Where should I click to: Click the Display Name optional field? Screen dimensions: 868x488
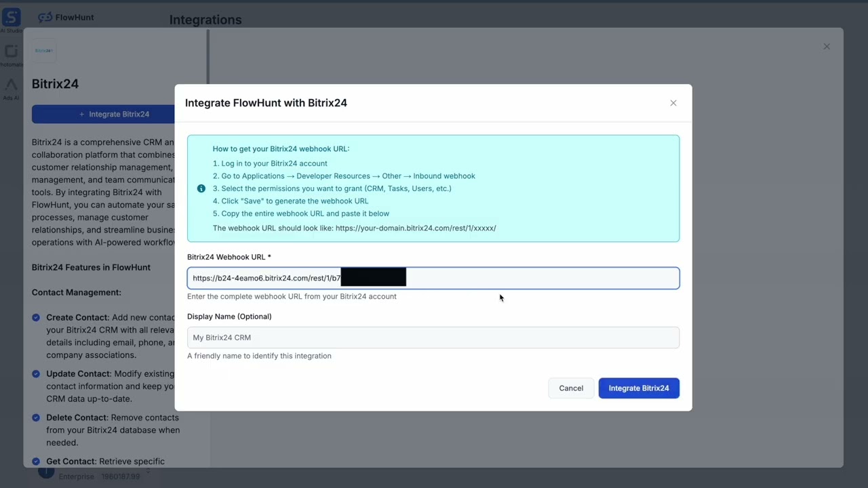(433, 338)
